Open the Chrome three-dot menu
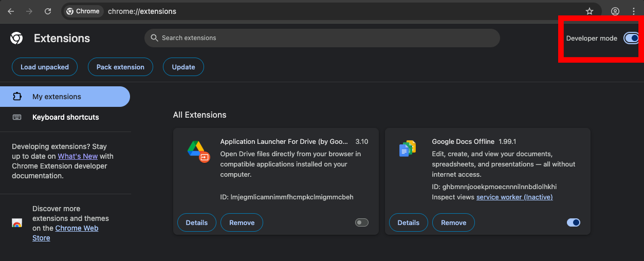The height and width of the screenshot is (261, 644). click(634, 11)
